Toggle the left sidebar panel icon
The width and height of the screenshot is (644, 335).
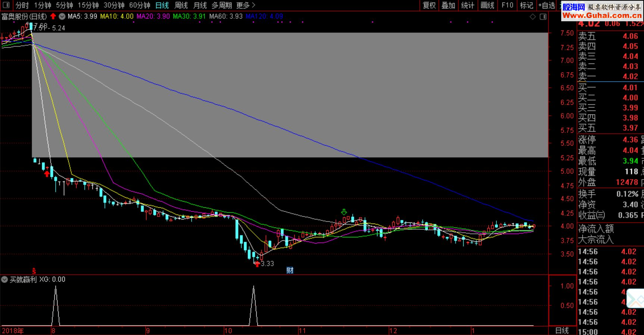(6, 5)
